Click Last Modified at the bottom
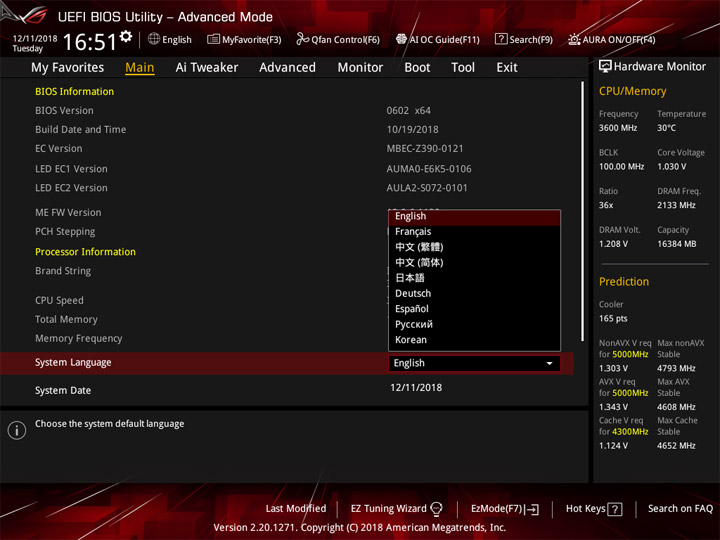This screenshot has height=540, width=720. pyautogui.click(x=296, y=508)
